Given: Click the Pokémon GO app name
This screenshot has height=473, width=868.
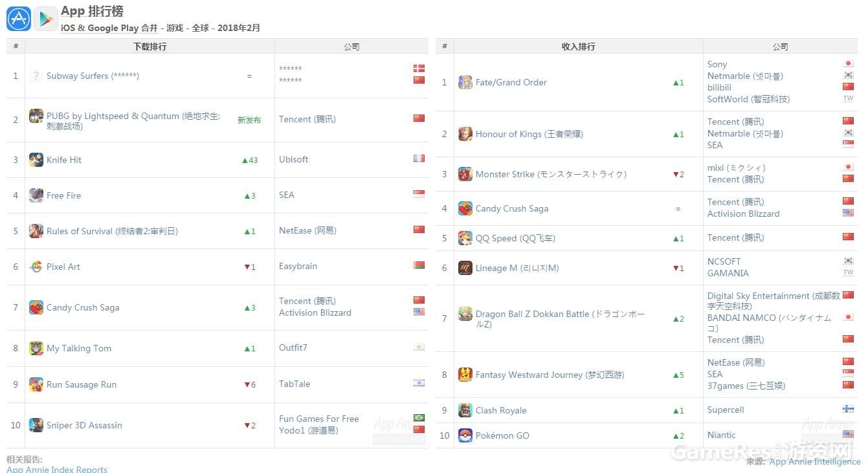Looking at the screenshot, I should (x=502, y=435).
